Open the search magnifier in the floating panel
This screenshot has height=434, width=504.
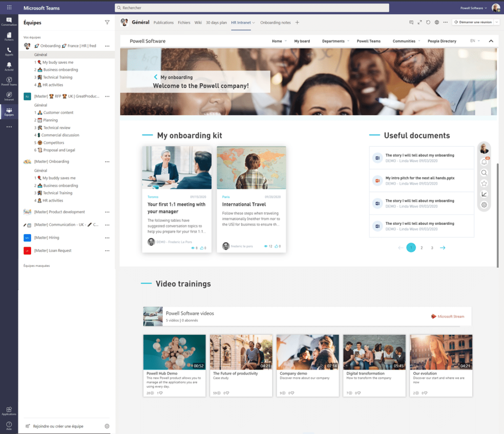pyautogui.click(x=484, y=173)
